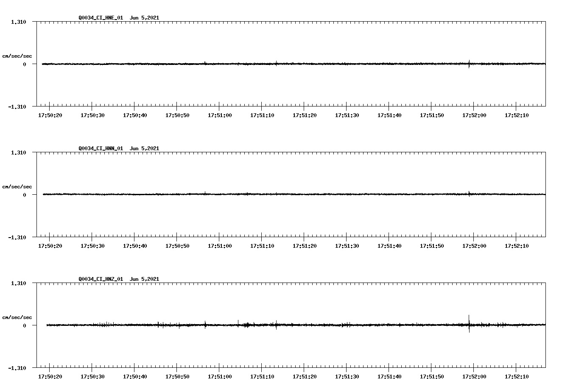This screenshot has height=392, width=576.
Task: Click the Q0034_CI_HNE_01 plot title
Action: (119, 18)
